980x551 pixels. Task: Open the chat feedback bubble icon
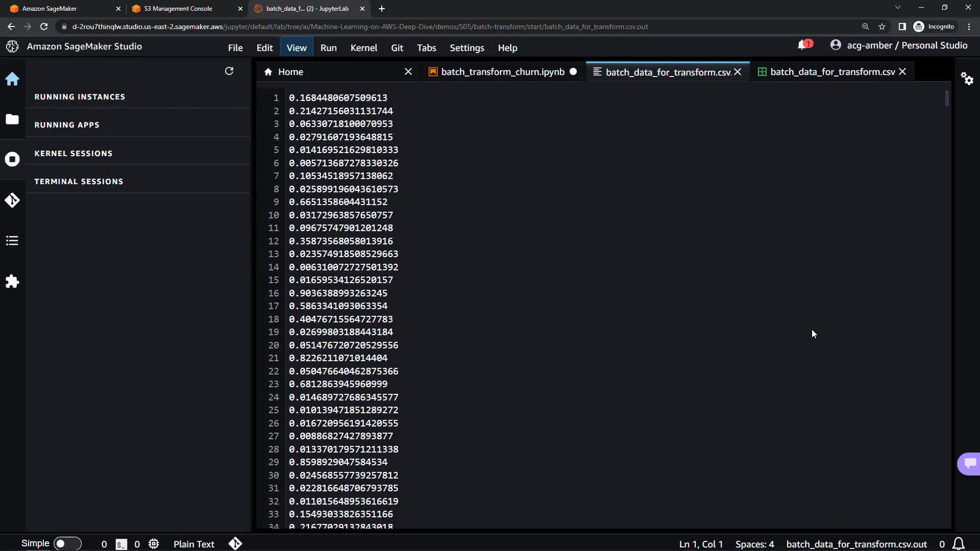(x=969, y=463)
